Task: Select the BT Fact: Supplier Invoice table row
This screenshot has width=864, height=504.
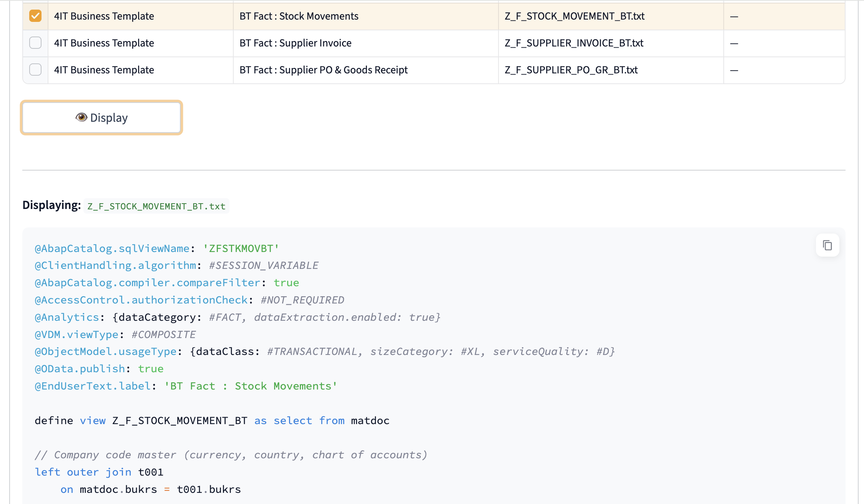Action: (x=365, y=43)
